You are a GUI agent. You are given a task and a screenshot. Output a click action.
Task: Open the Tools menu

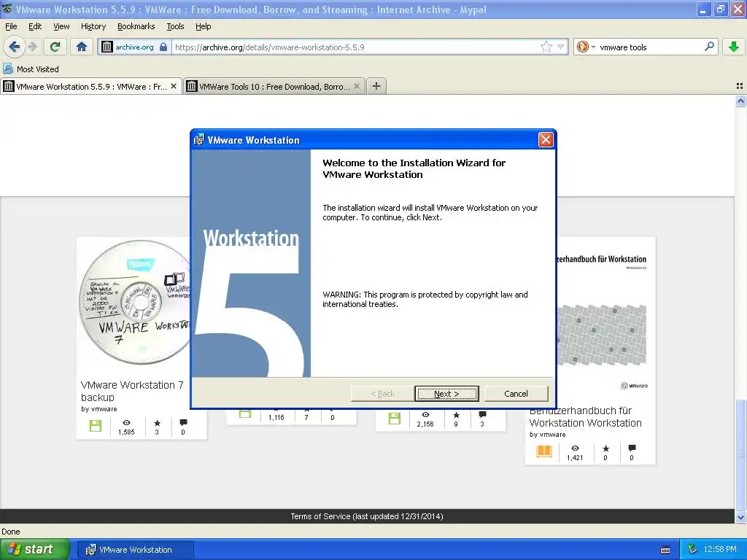click(x=175, y=26)
